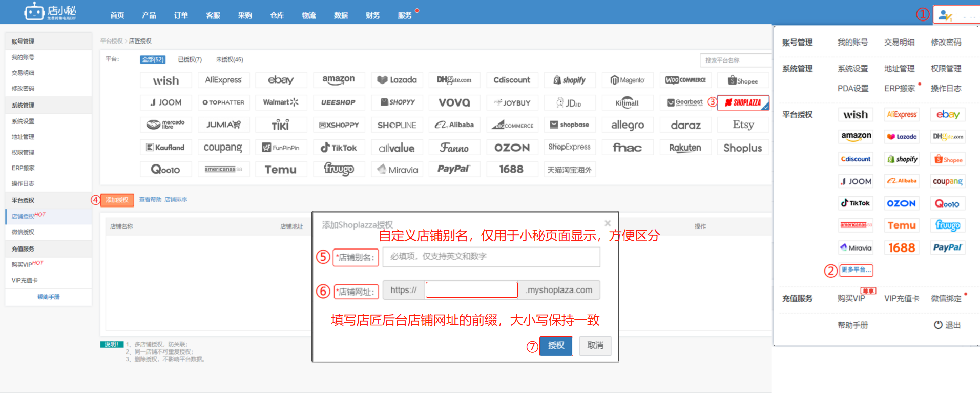Click ERP搬家 in the dropdown panel
This screenshot has height=394, width=980.
(x=900, y=89)
